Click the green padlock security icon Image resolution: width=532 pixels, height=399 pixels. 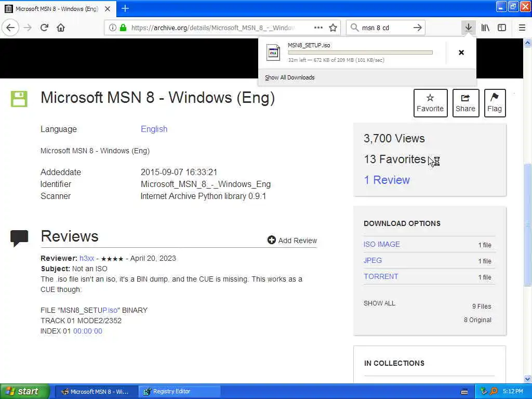[123, 28]
